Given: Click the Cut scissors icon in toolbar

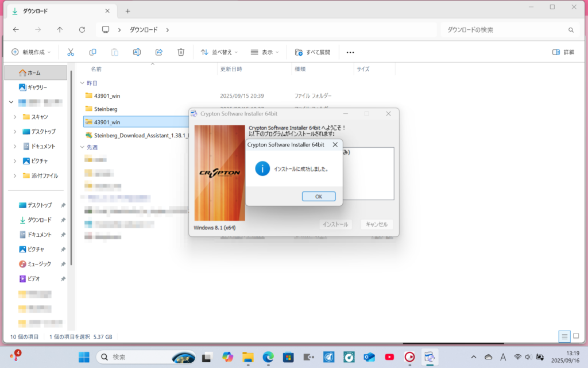Looking at the screenshot, I should 71,52.
